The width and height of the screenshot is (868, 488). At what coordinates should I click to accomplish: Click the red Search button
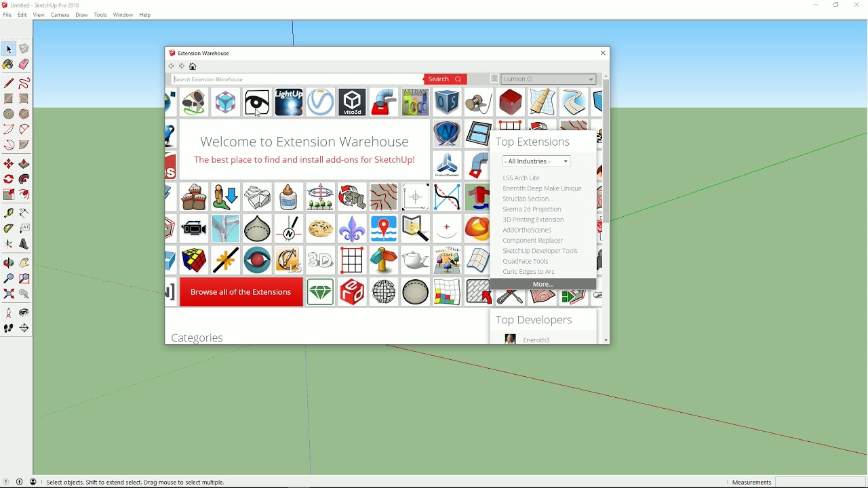[x=445, y=79]
